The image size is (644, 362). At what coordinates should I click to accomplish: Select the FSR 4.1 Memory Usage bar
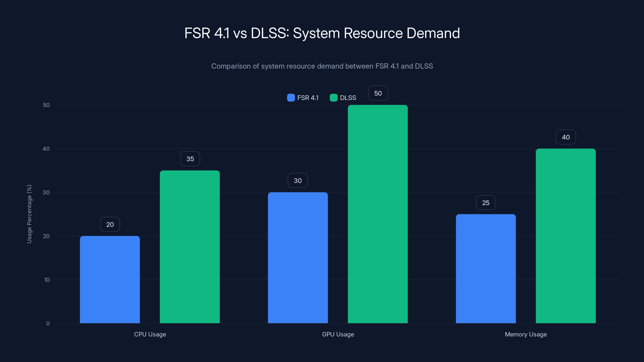click(x=486, y=268)
